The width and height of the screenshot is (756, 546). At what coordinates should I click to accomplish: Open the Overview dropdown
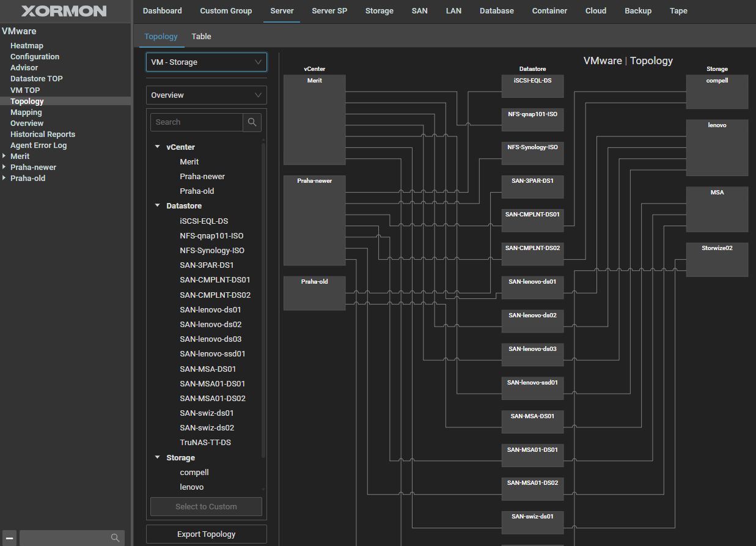(206, 95)
